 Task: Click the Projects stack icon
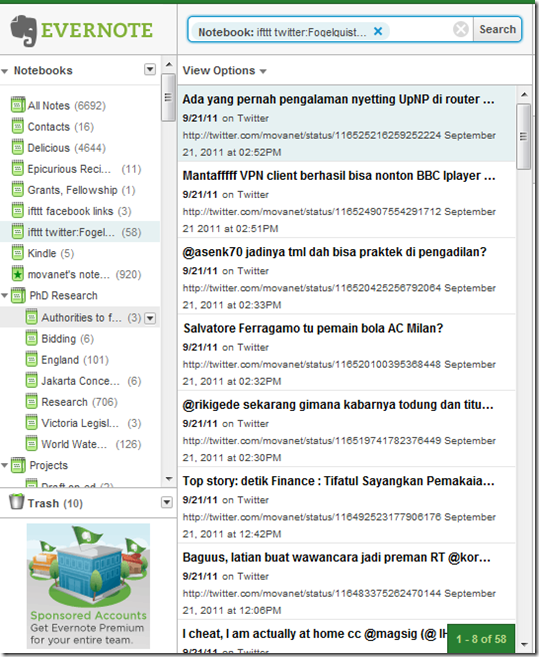(x=18, y=465)
